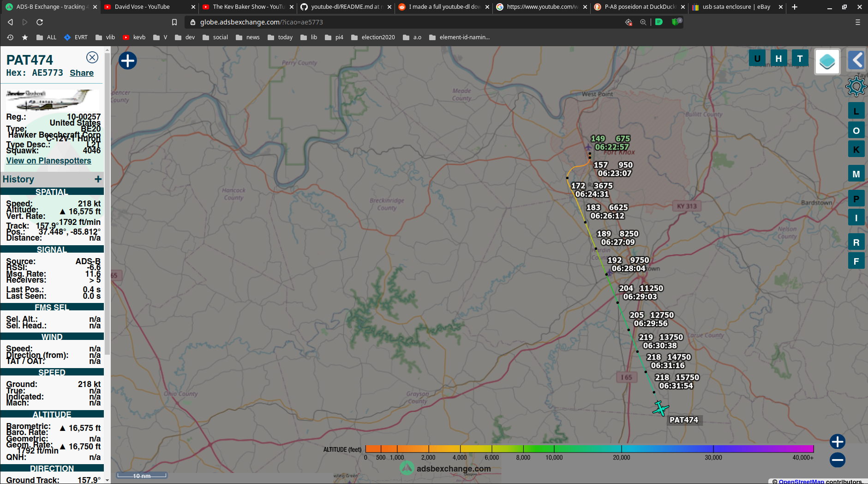Switch to P-A8 poseidon DuckDuckGo tab
The image size is (868, 484).
click(x=640, y=7)
